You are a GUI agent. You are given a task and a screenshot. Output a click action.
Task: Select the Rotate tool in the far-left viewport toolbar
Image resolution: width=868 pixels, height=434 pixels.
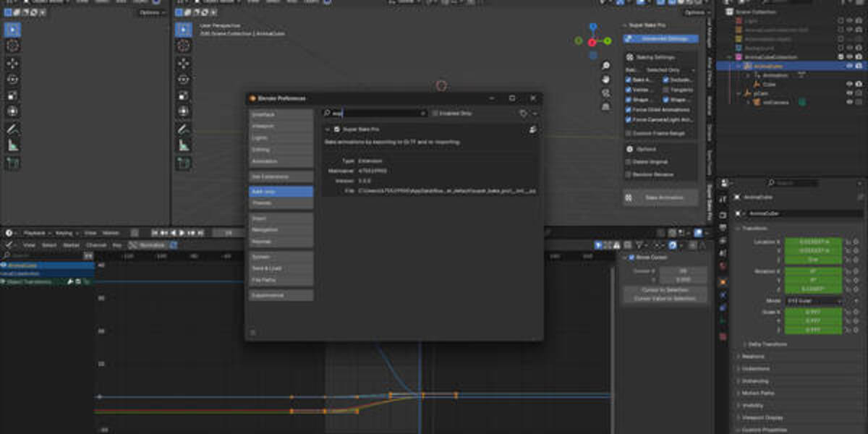[x=13, y=80]
